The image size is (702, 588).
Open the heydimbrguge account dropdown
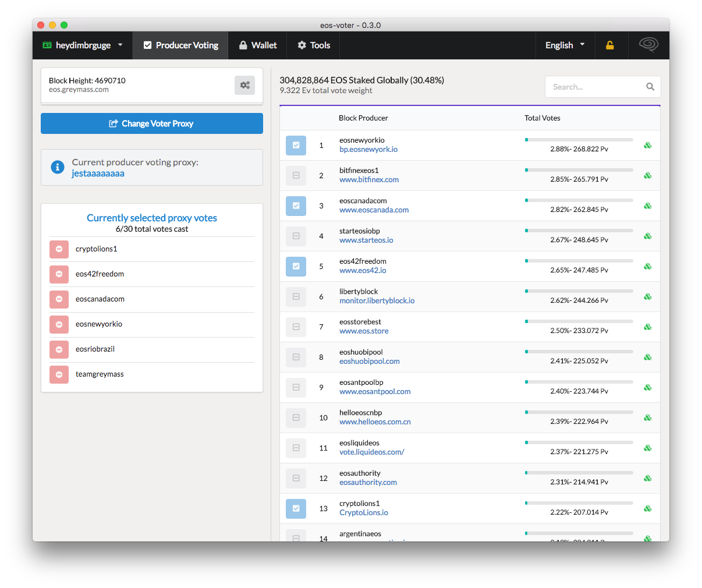click(83, 45)
